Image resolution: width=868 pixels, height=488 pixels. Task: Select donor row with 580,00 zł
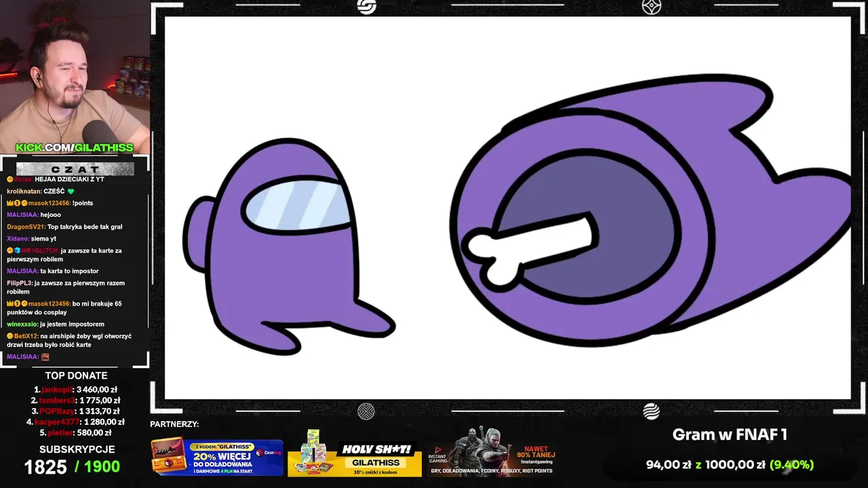75,432
